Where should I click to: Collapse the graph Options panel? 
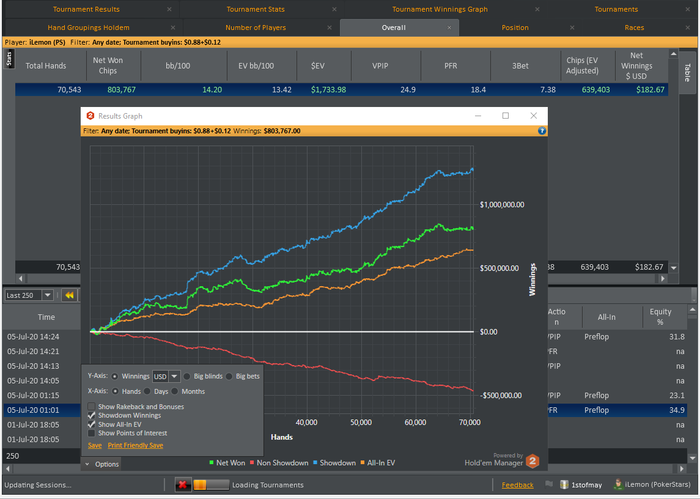102,464
